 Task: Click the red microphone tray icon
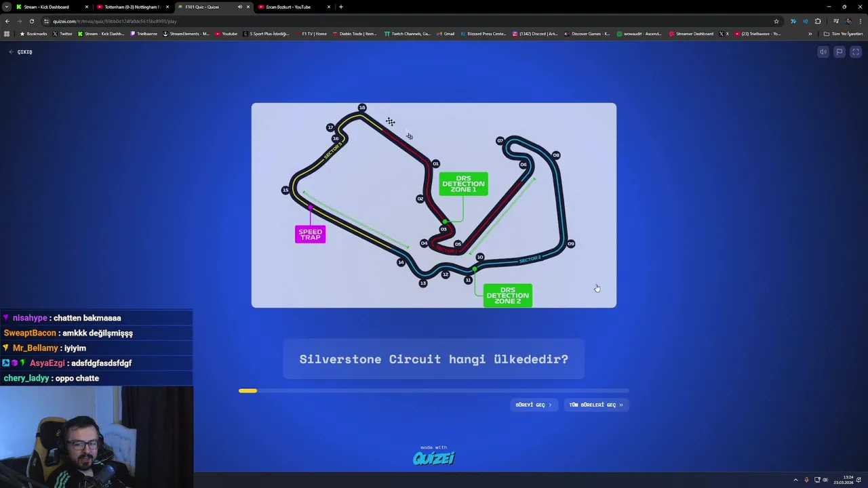(806, 480)
